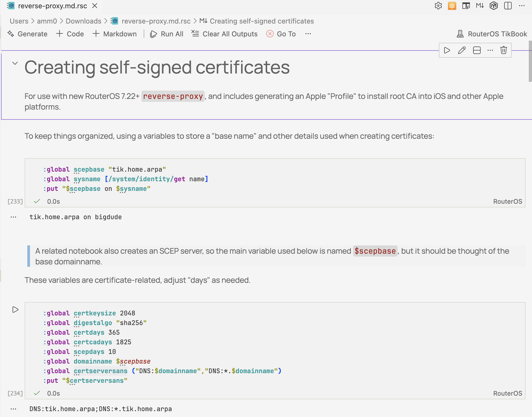Split the selected cell using the split icon
This screenshot has width=532, height=417.
(477, 50)
